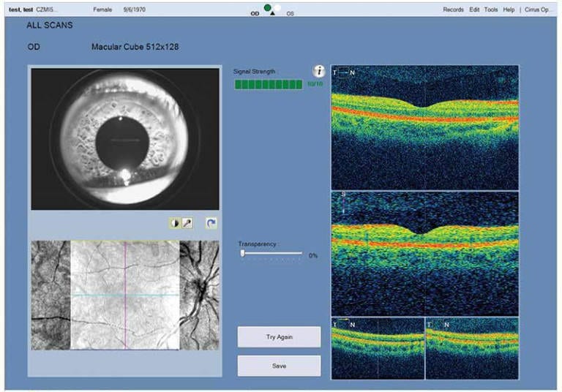Image resolution: width=562 pixels, height=392 pixels.
Task: Click the brightness/contrast half-circle icon
Action: 175,223
